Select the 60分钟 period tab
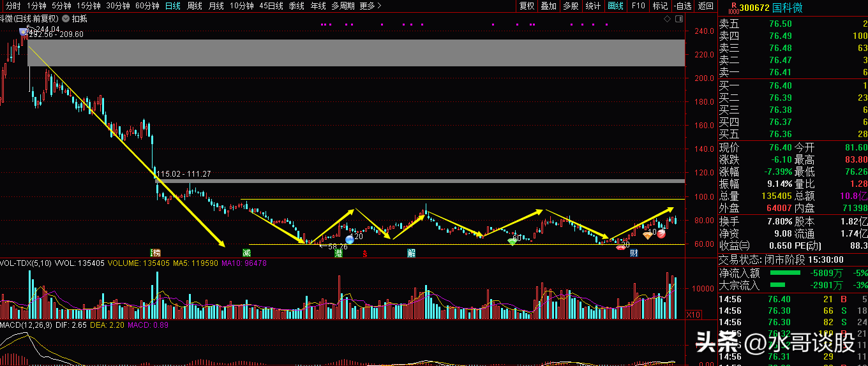This screenshot has width=868, height=366. coord(148,6)
